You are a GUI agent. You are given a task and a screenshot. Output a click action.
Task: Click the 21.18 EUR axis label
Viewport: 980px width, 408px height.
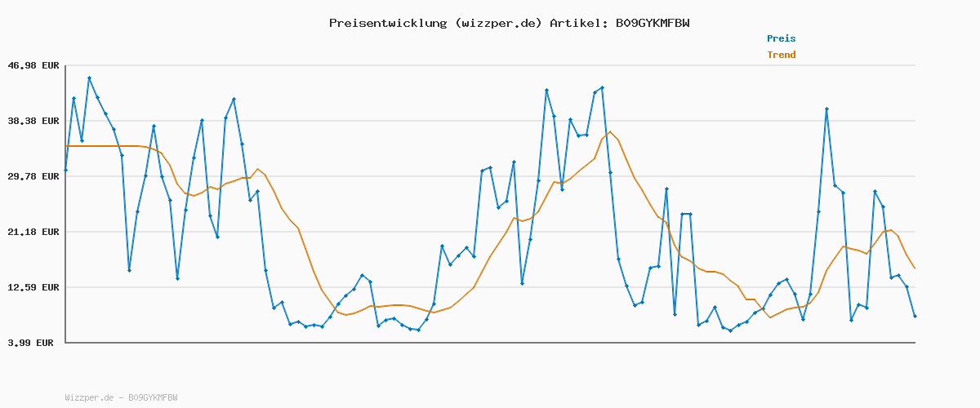[33, 232]
